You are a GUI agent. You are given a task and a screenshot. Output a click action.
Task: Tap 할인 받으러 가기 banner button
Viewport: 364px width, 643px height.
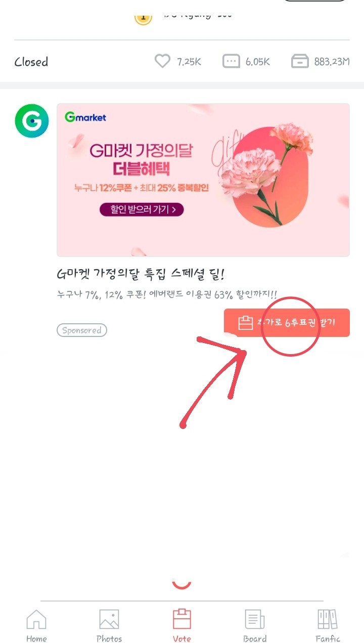[142, 209]
